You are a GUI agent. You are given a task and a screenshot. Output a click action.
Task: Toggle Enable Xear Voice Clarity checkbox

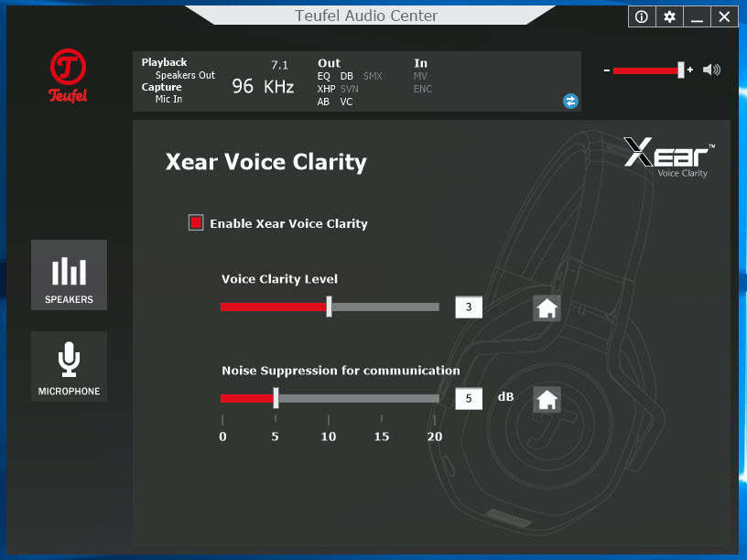(x=196, y=222)
